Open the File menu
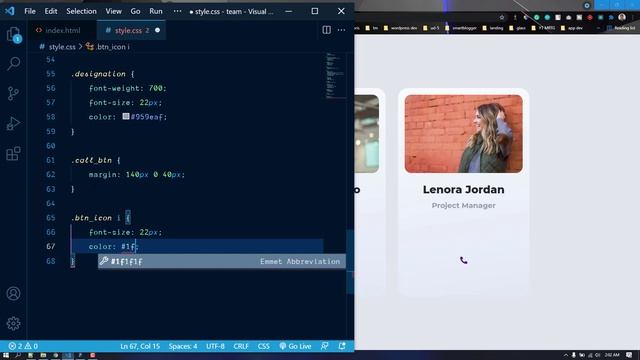The width and height of the screenshot is (640, 360). pyautogui.click(x=30, y=11)
